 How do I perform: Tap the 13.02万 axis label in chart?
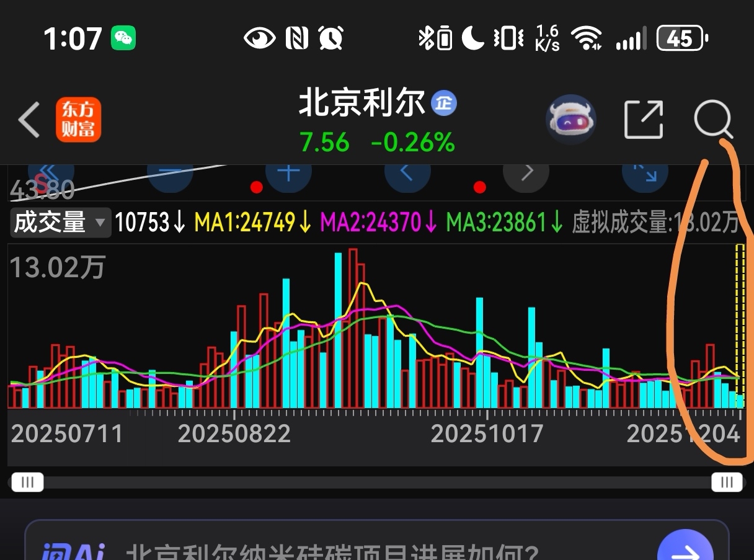pos(57,268)
